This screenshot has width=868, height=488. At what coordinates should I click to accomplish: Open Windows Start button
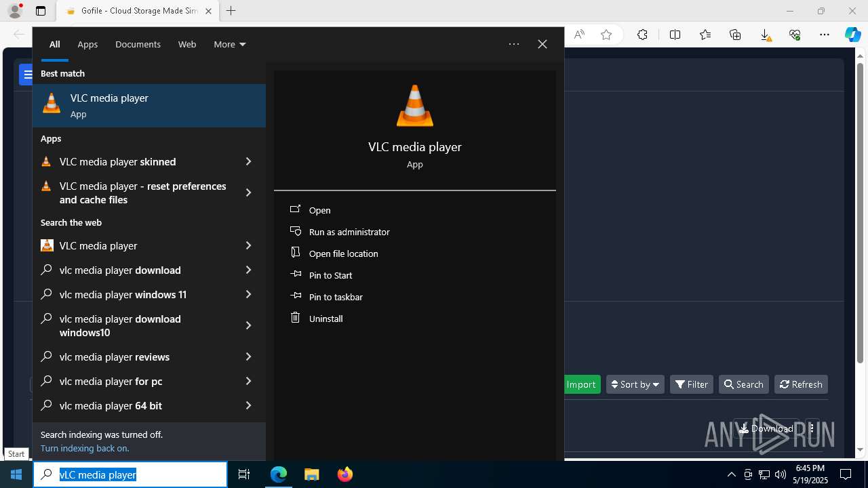(x=16, y=474)
